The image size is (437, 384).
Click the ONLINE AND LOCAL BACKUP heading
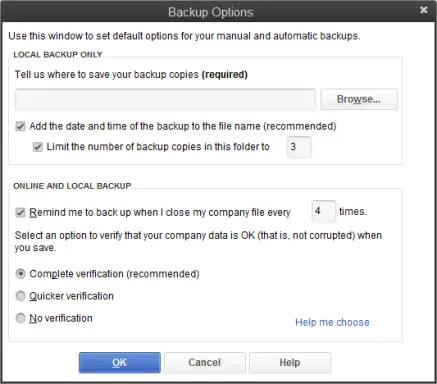click(x=72, y=186)
